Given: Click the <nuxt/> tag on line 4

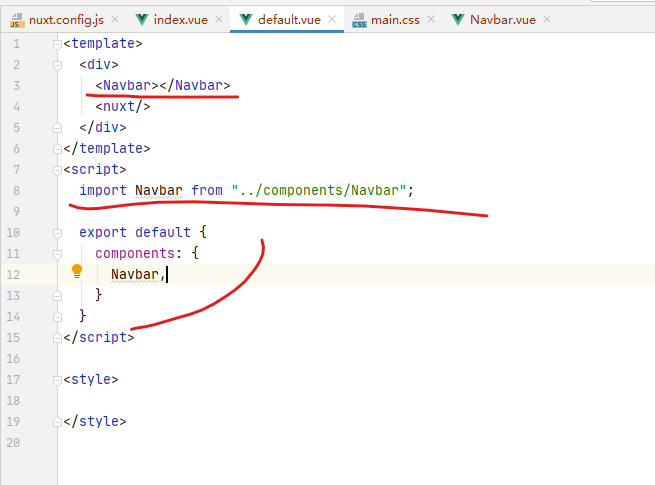Looking at the screenshot, I should click(123, 107).
